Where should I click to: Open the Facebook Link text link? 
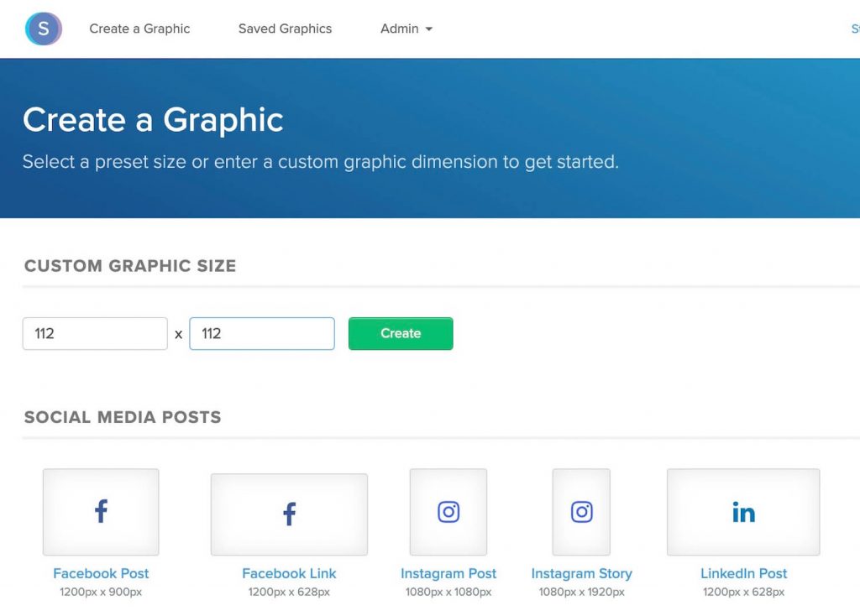[289, 573]
